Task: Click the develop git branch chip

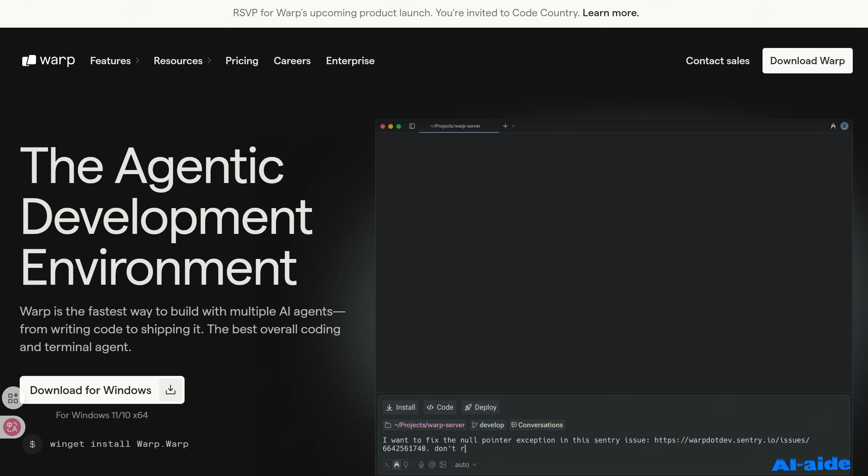Action: click(488, 425)
